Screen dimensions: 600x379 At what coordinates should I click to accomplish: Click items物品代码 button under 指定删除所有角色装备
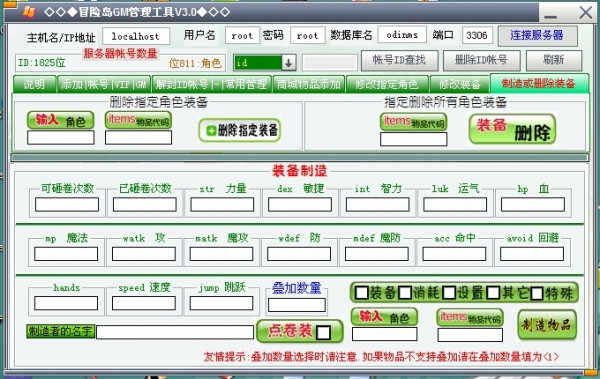tap(413, 122)
